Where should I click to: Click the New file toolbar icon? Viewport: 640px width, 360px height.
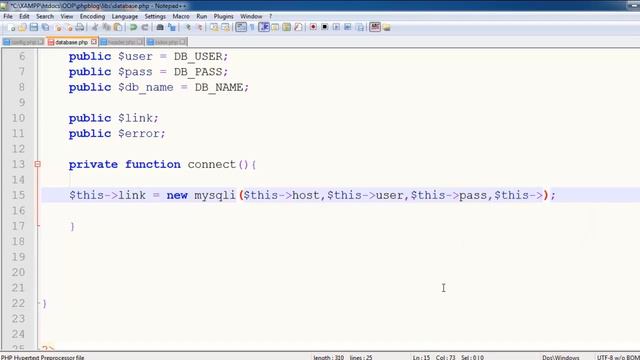pyautogui.click(x=11, y=27)
